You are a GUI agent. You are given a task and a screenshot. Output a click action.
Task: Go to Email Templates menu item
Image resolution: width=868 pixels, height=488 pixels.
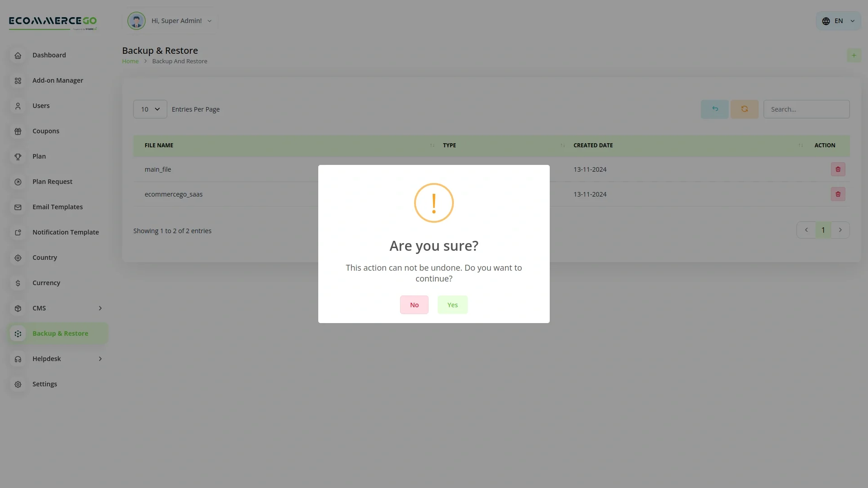point(57,207)
